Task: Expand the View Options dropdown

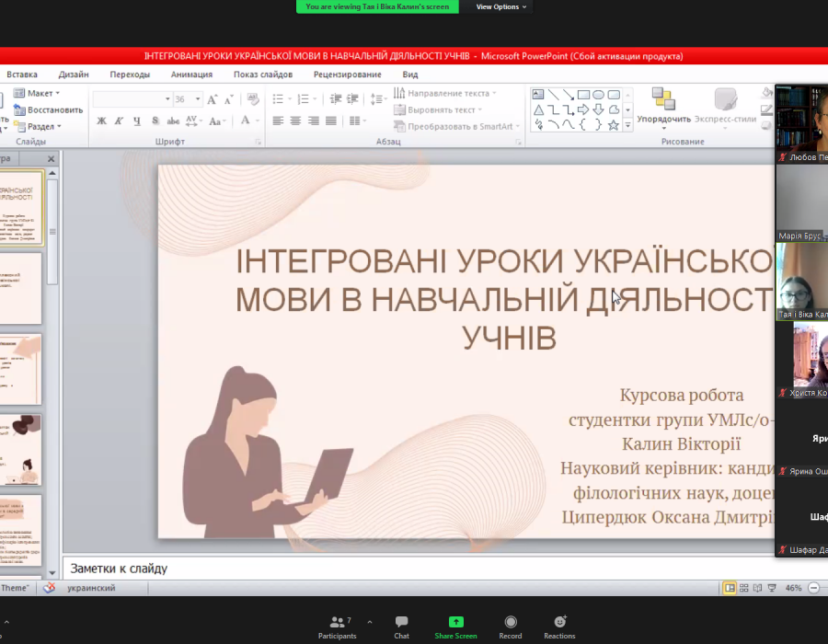Action: (501, 6)
